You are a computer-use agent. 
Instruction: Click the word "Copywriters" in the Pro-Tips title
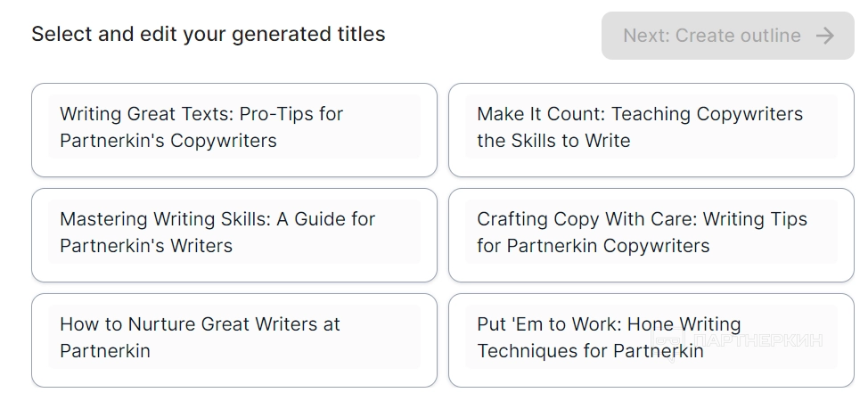click(x=224, y=141)
